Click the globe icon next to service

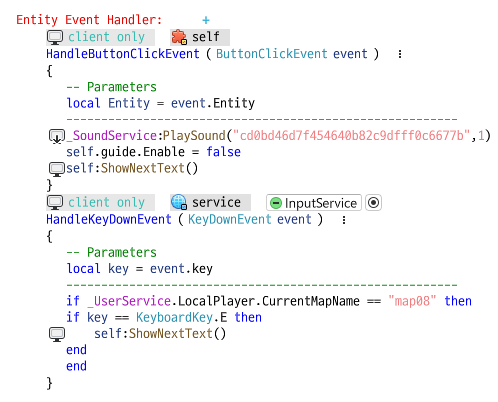pos(179,202)
